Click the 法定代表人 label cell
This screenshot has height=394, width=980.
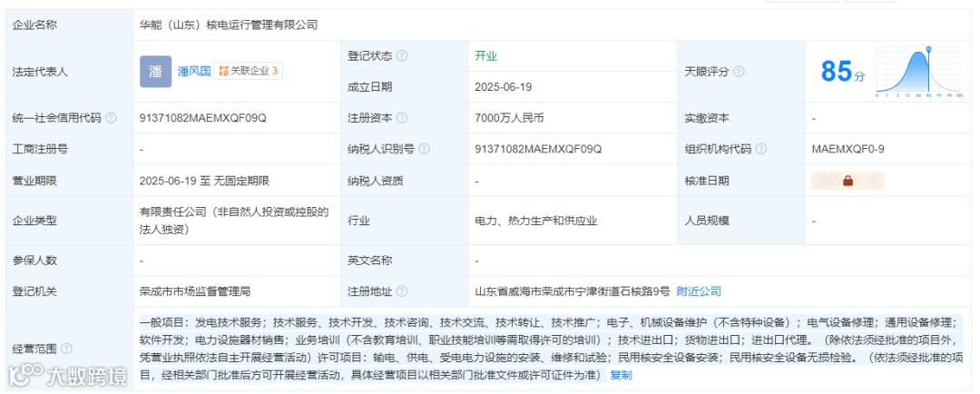click(x=69, y=72)
